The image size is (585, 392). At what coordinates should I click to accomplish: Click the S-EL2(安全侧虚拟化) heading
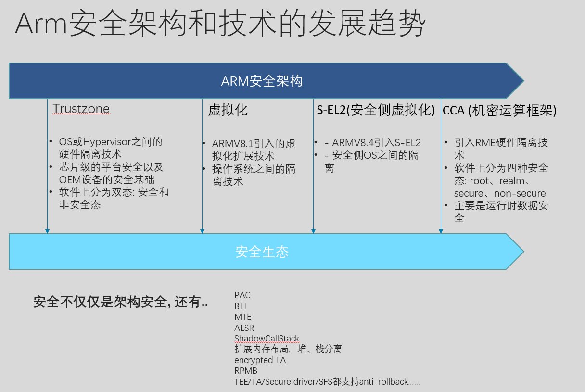point(376,110)
